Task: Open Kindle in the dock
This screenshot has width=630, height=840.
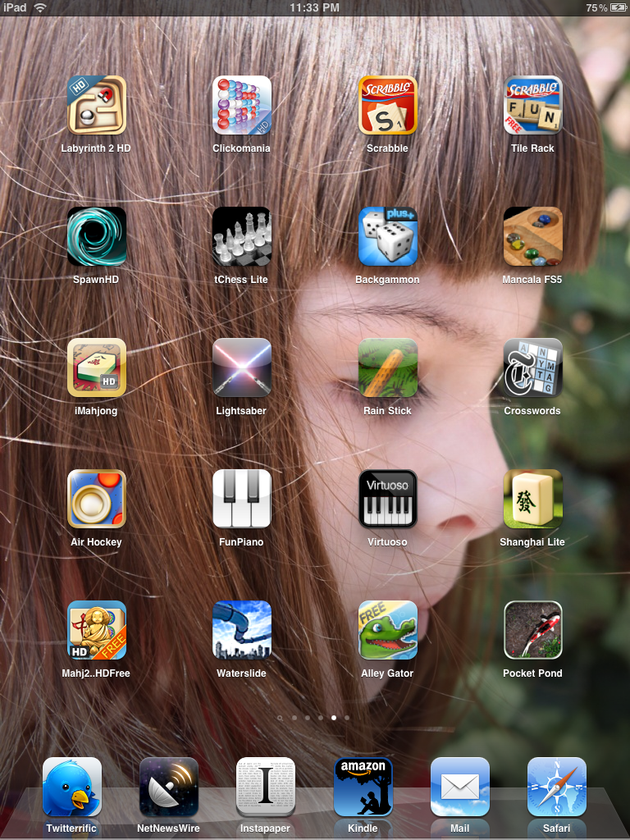Action: coord(363,787)
